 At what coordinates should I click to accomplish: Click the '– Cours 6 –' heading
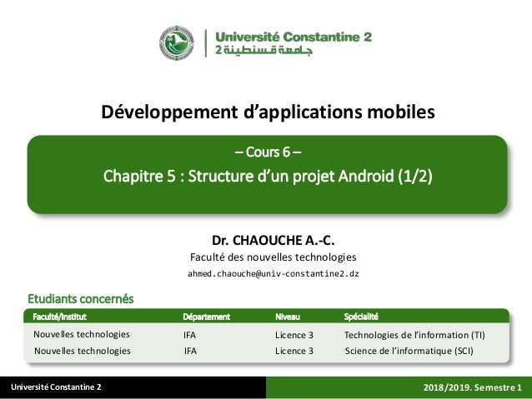click(268, 152)
